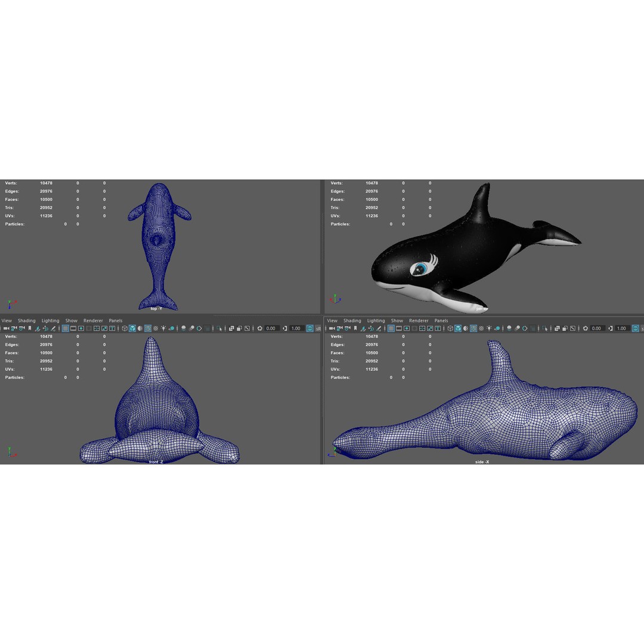Screen dimensions: 644x644
Task: Click the orca's blue eye in persp view
Action: (x=420, y=268)
